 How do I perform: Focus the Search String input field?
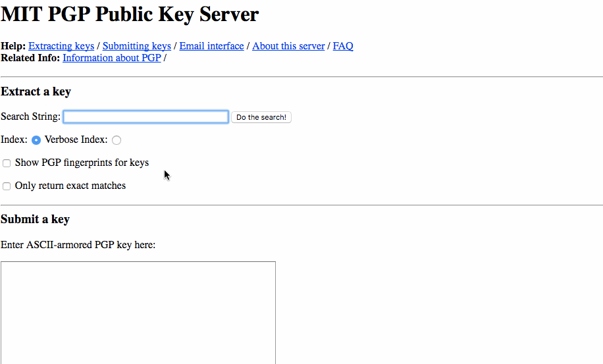pyautogui.click(x=145, y=117)
